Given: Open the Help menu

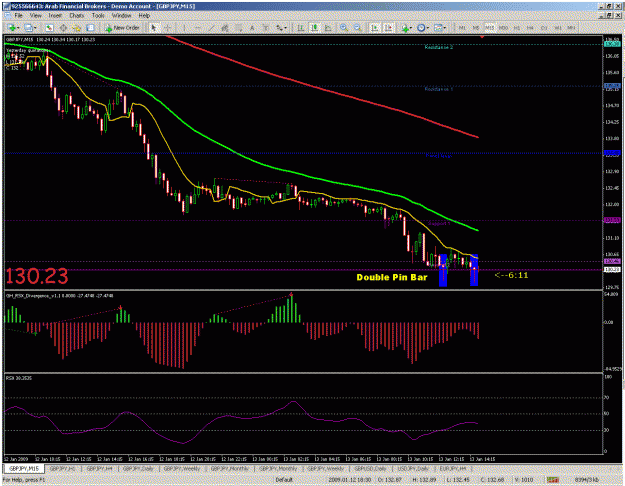Looking at the screenshot, I should point(144,16).
